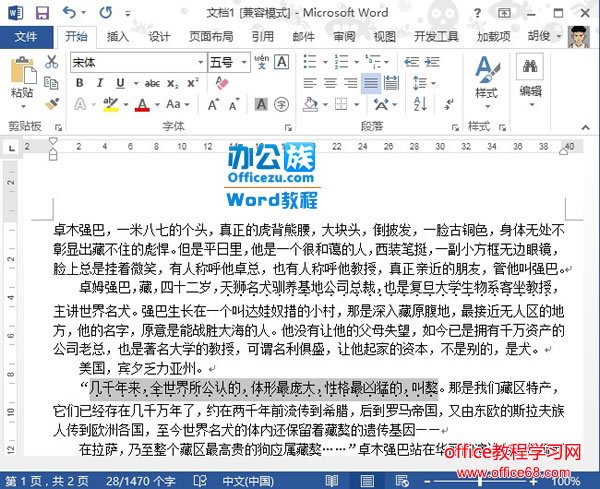Toggle underline formatting
The image size is (600, 489).
pyautogui.click(x=120, y=83)
